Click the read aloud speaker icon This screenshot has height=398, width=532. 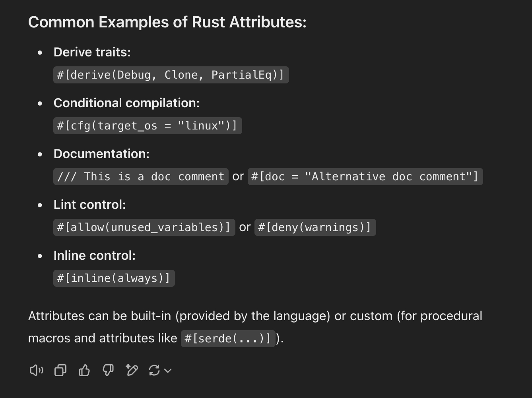tap(36, 371)
